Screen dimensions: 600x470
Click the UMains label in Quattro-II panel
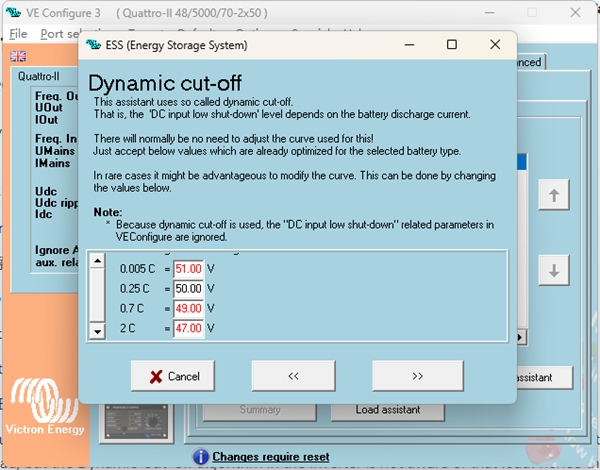pos(55,151)
